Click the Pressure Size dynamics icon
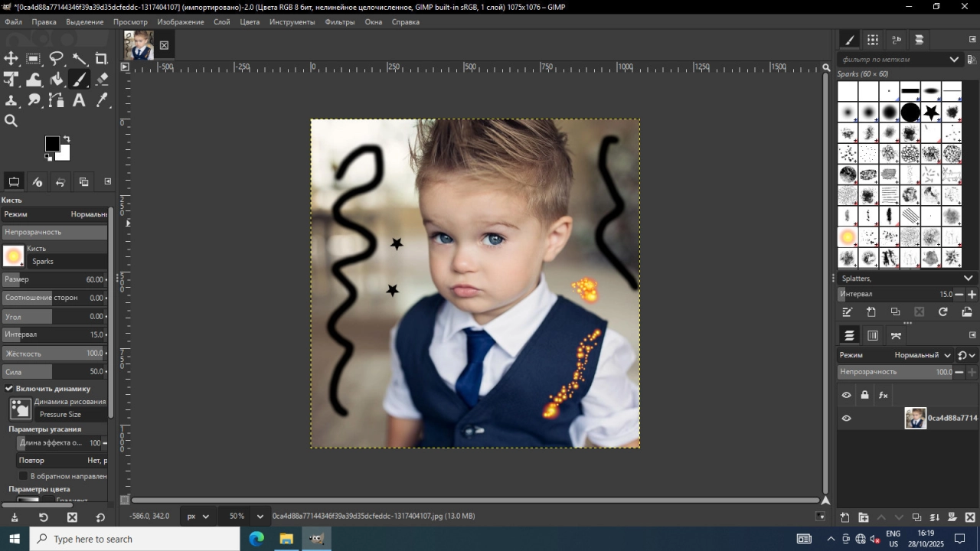 (x=21, y=409)
